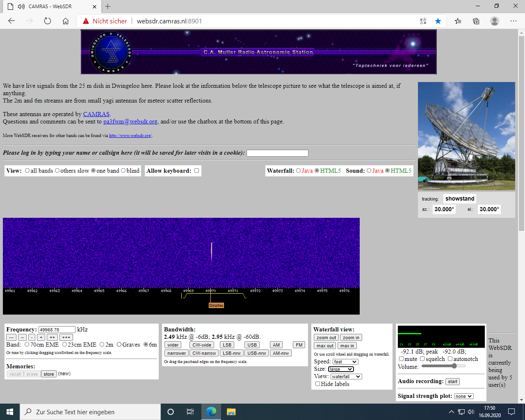Enable the squelch checkbox
525x420 pixels.
[422, 359]
